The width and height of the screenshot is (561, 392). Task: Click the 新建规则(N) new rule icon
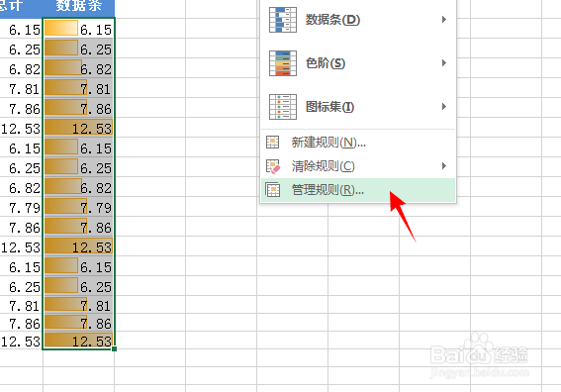coord(273,143)
